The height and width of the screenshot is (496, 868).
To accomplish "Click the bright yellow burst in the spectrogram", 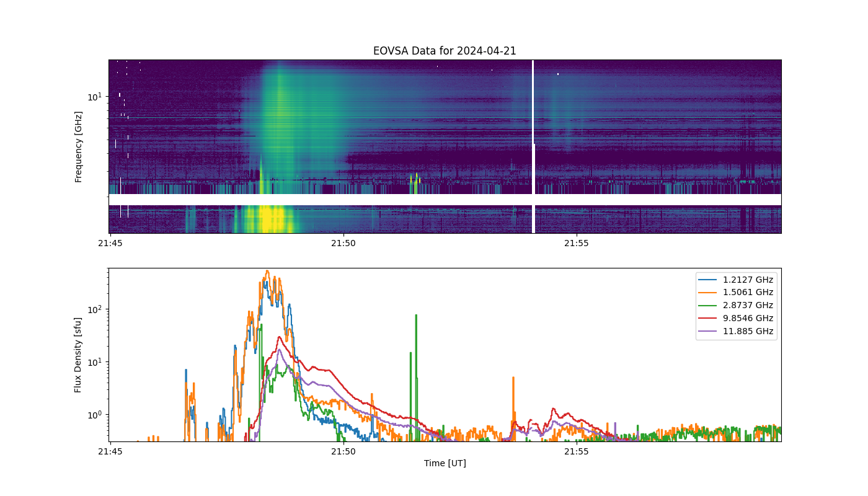I will (267, 219).
